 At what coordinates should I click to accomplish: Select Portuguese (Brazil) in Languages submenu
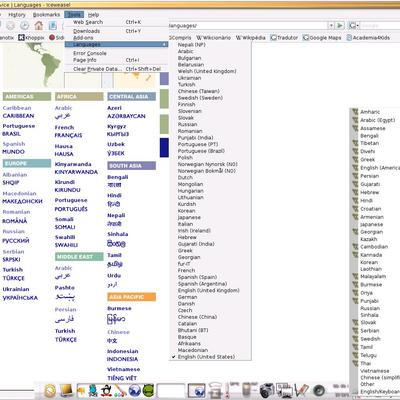210,151
